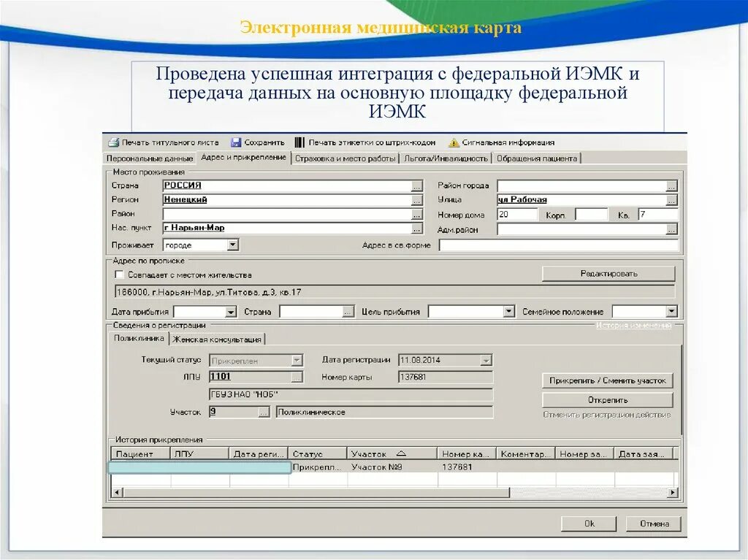The height and width of the screenshot is (560, 748).
Task: Open the ЛПУ lookup ellipsis button
Action: pyautogui.click(x=297, y=377)
